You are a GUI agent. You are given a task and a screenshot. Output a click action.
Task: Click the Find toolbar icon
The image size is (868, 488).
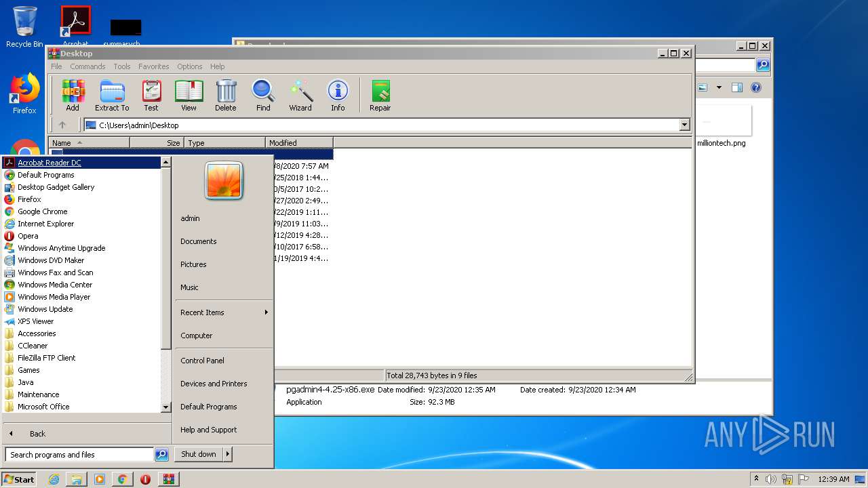[x=263, y=96]
